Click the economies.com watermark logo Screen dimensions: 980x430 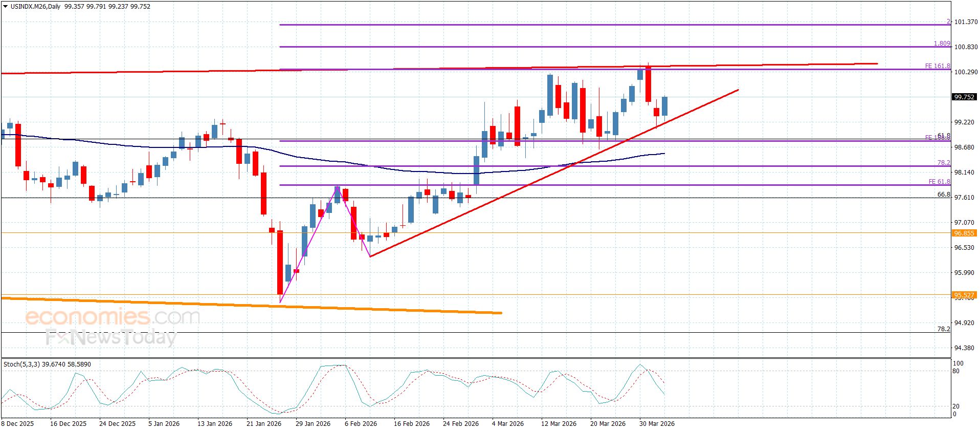(112, 317)
